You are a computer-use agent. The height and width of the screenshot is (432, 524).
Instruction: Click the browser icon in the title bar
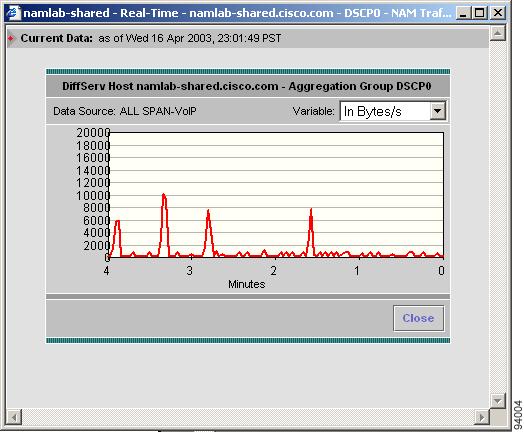(x=14, y=13)
